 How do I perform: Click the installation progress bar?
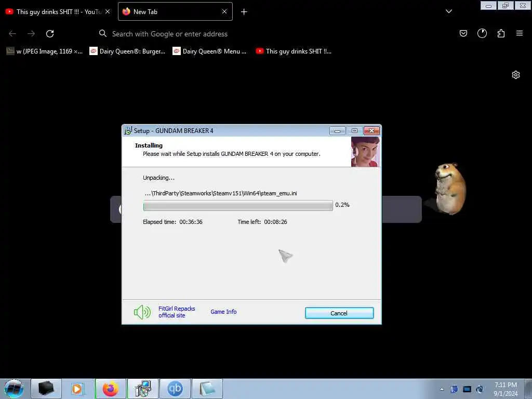238,205
